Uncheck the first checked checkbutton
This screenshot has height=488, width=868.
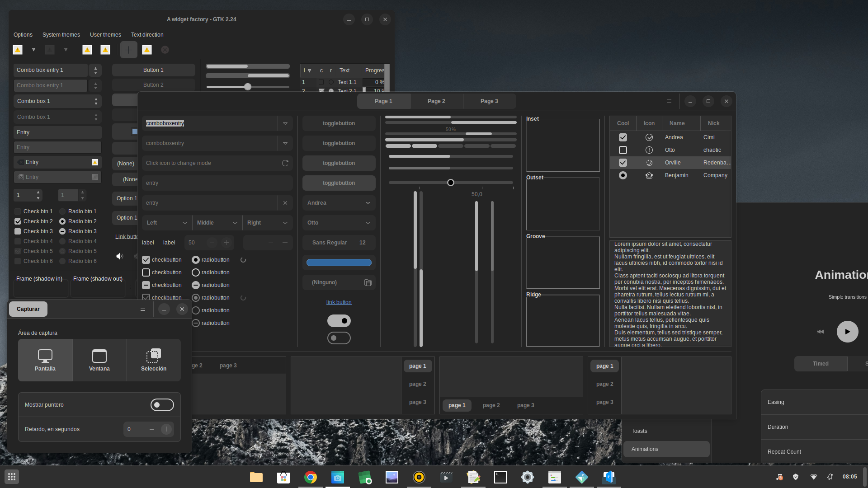146,260
